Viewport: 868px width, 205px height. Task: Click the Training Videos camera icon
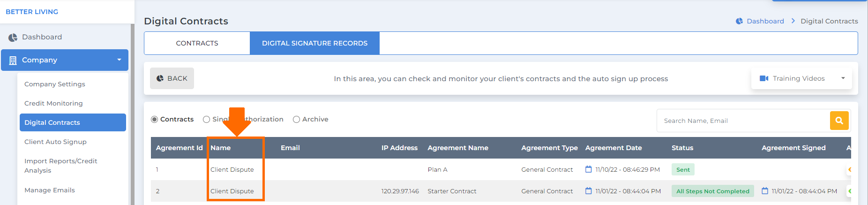coord(764,78)
